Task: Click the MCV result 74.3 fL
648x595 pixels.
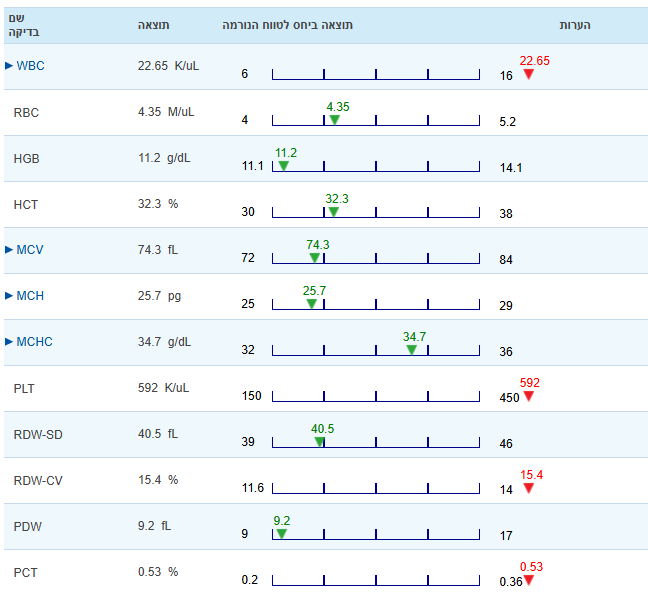Action: pyautogui.click(x=158, y=250)
